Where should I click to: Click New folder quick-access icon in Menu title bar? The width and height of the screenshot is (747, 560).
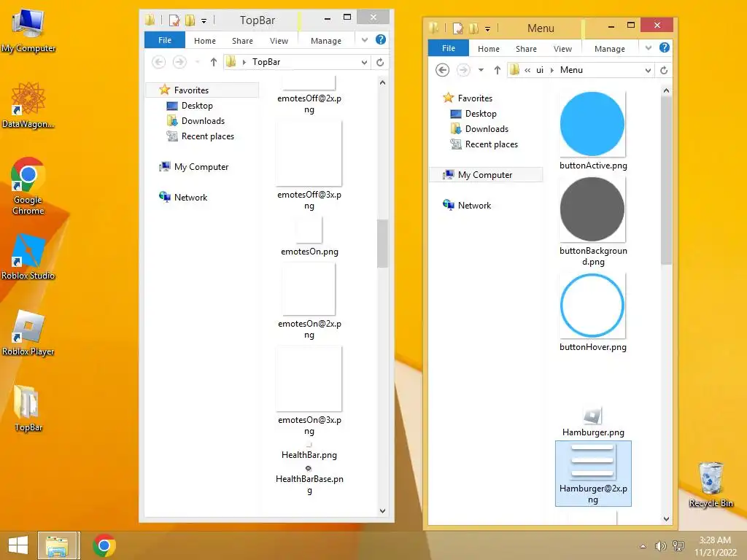tap(473, 28)
